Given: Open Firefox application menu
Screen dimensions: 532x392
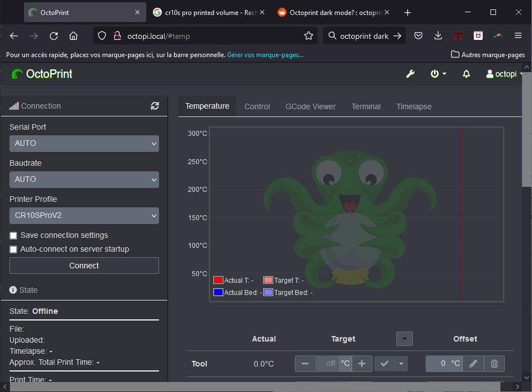Looking at the screenshot, I should pos(518,35).
